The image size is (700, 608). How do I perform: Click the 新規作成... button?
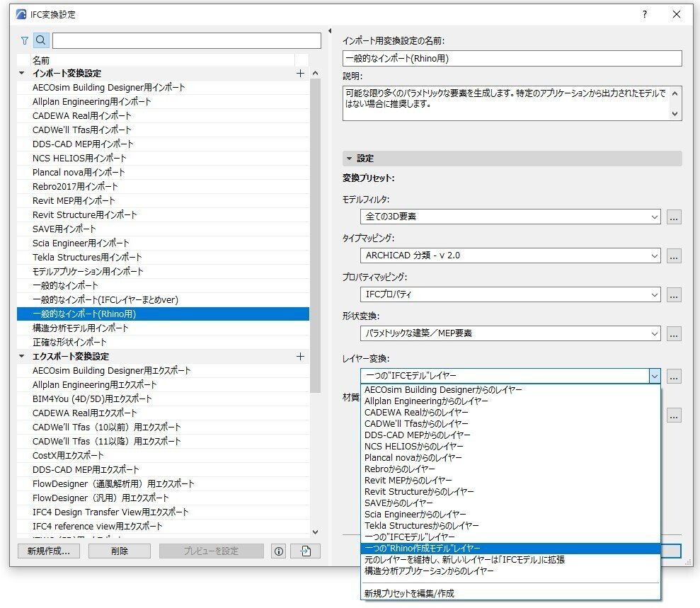(49, 551)
